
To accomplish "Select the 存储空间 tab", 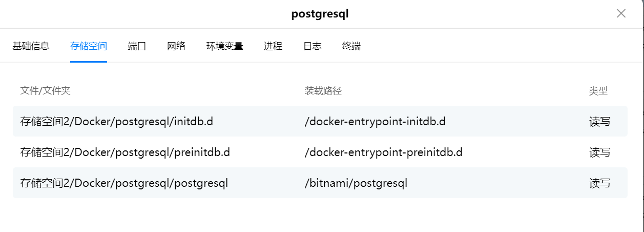I will point(89,46).
